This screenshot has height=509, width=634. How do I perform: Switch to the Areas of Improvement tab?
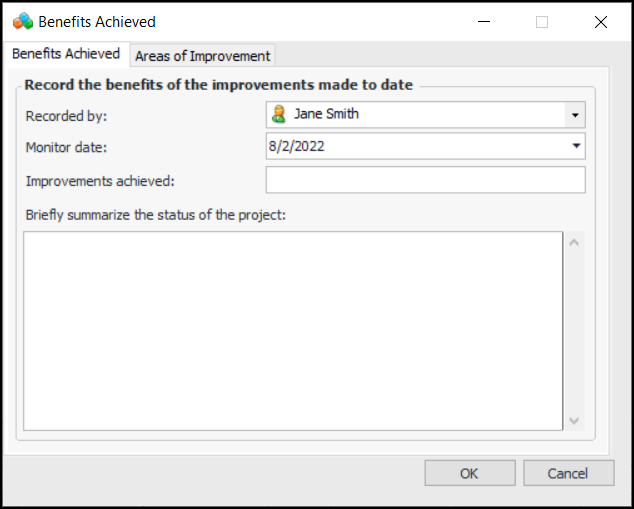click(202, 56)
